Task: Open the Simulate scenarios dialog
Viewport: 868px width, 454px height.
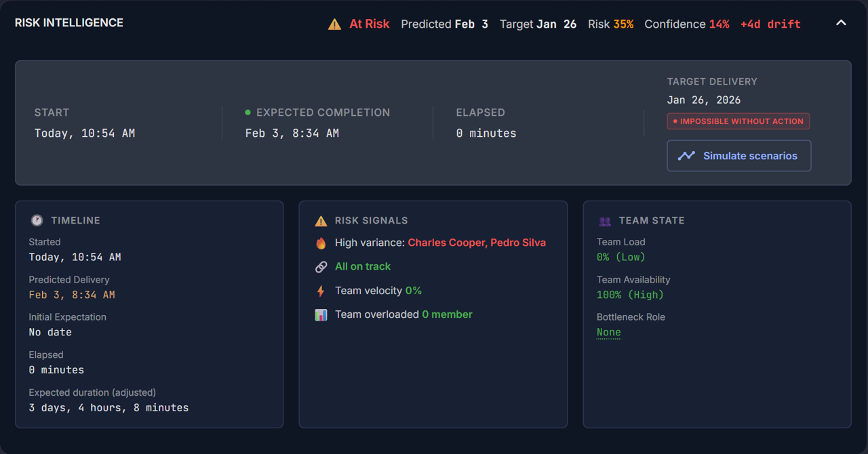Action: coord(738,155)
